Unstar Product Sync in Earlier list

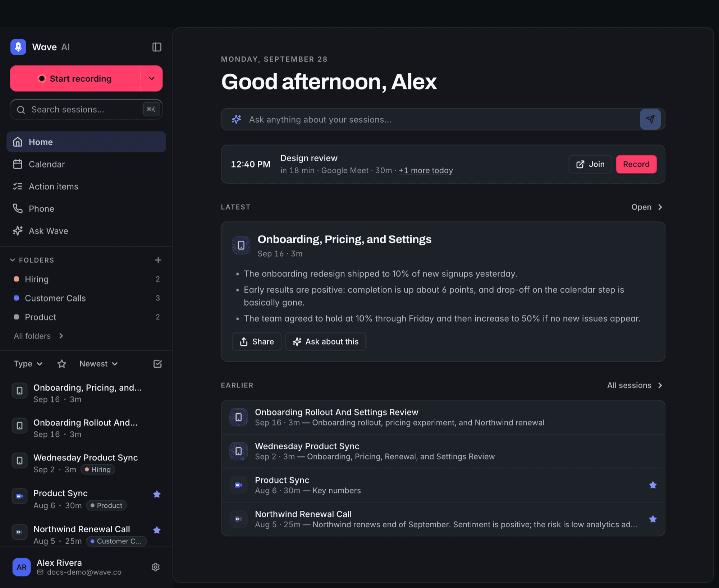pyautogui.click(x=653, y=485)
